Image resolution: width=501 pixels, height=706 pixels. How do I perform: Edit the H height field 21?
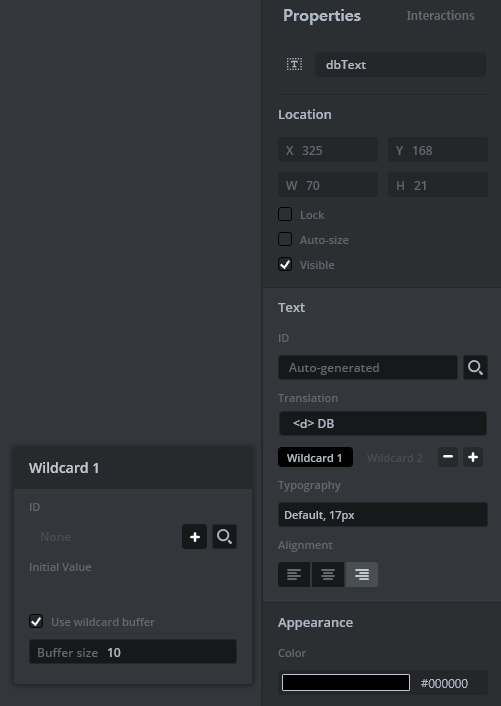click(438, 185)
